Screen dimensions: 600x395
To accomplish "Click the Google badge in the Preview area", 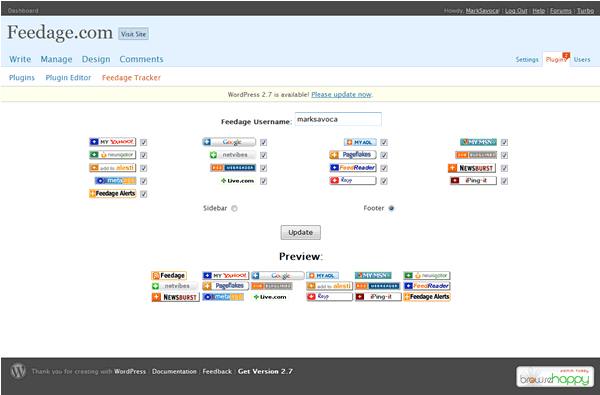I will (278, 276).
